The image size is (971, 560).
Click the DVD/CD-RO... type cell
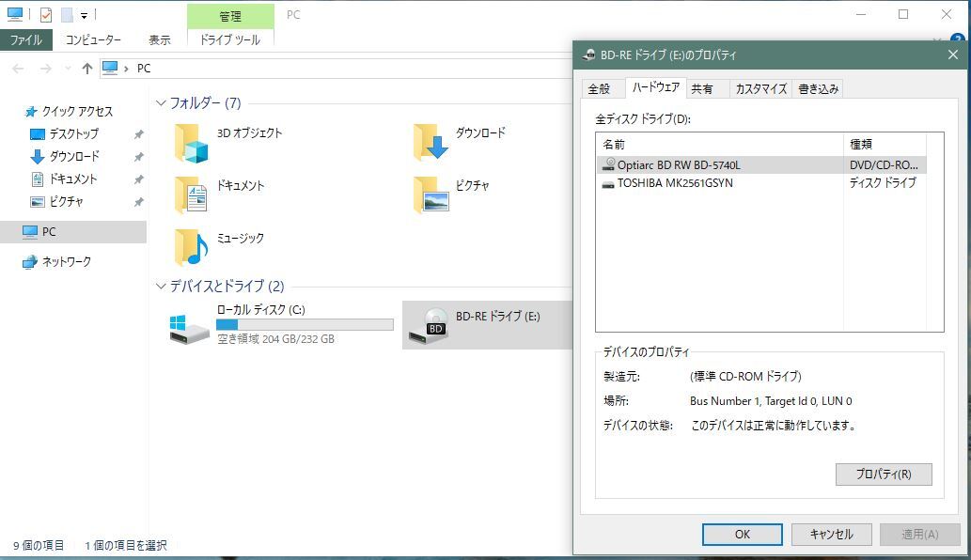[884, 165]
